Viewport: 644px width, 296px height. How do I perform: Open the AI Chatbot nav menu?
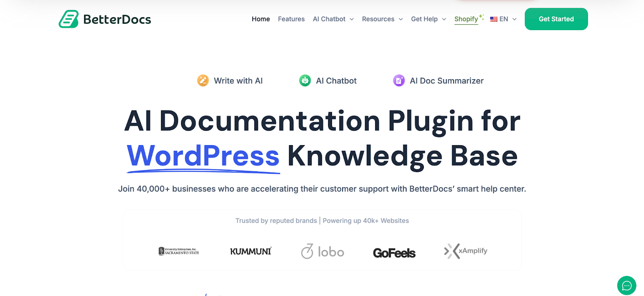tap(329, 19)
